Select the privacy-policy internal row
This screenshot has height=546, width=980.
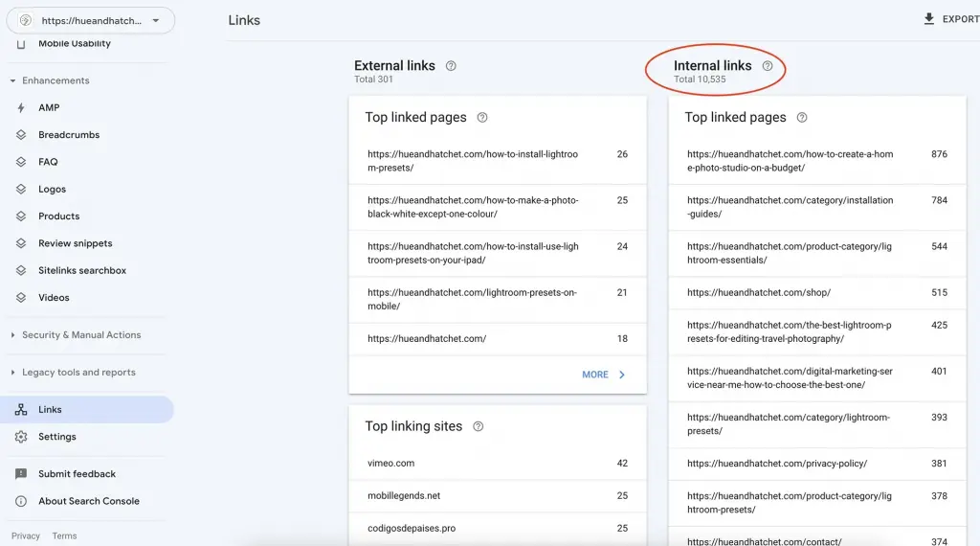pos(817,464)
